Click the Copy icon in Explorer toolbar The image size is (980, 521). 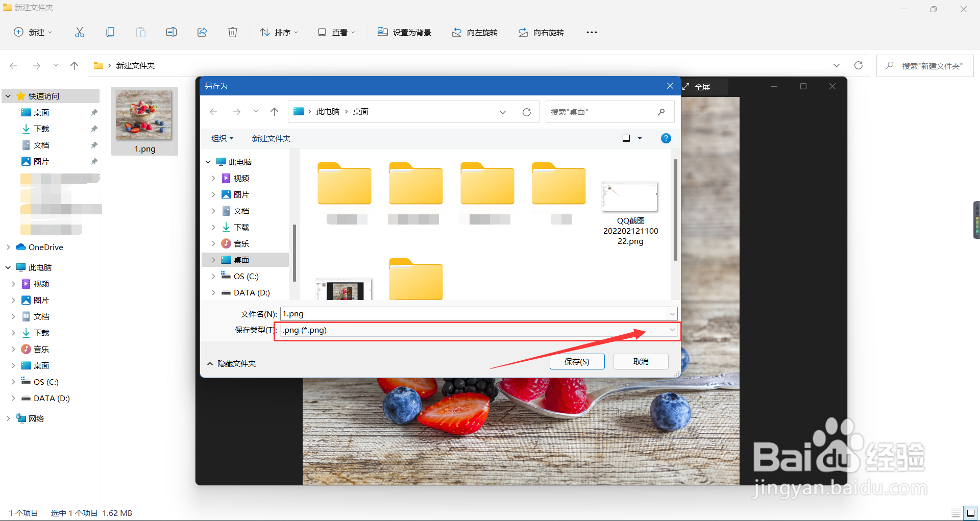coord(110,32)
